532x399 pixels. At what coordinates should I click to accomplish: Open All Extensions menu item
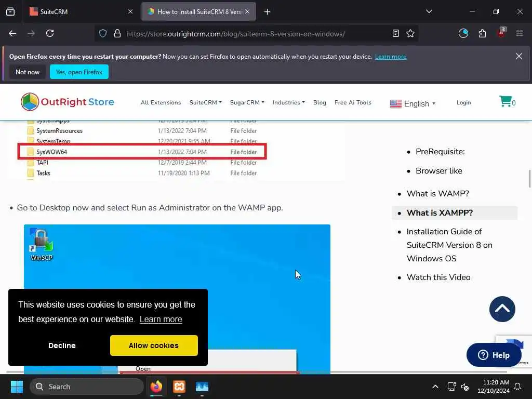point(161,102)
